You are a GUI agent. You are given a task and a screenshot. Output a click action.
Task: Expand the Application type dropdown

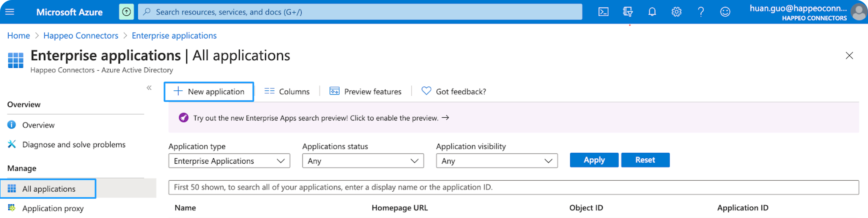pyautogui.click(x=229, y=161)
